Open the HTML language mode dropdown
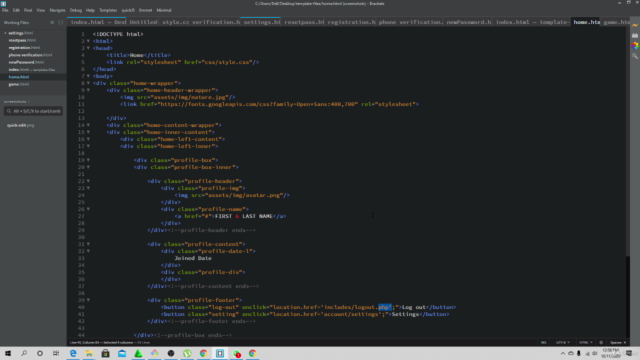Image resolution: width=640 pixels, height=360 pixels. [586, 342]
